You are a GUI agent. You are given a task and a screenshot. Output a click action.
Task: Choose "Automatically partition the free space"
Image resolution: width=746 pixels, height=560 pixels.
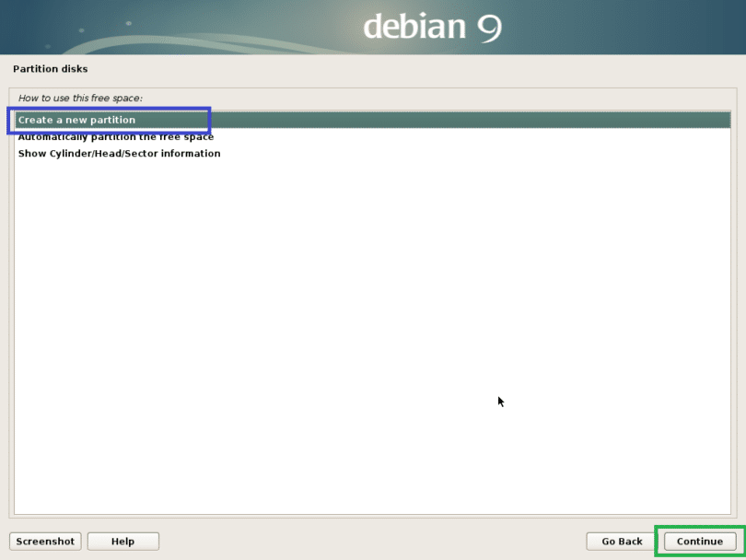[x=115, y=137]
